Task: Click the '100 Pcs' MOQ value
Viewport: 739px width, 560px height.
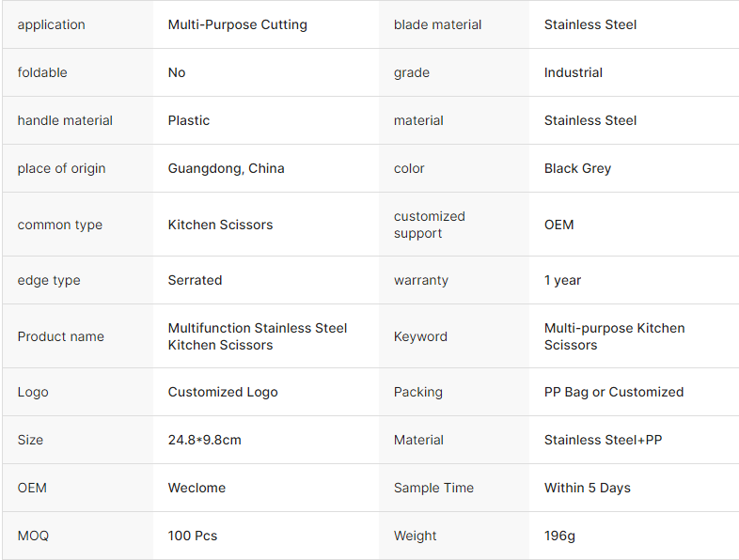Action: [192, 536]
